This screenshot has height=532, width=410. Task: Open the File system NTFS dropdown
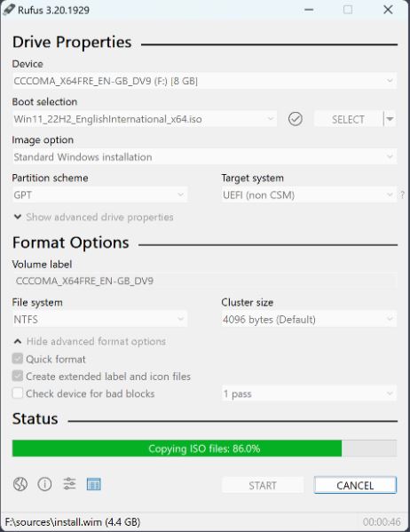tap(99, 319)
